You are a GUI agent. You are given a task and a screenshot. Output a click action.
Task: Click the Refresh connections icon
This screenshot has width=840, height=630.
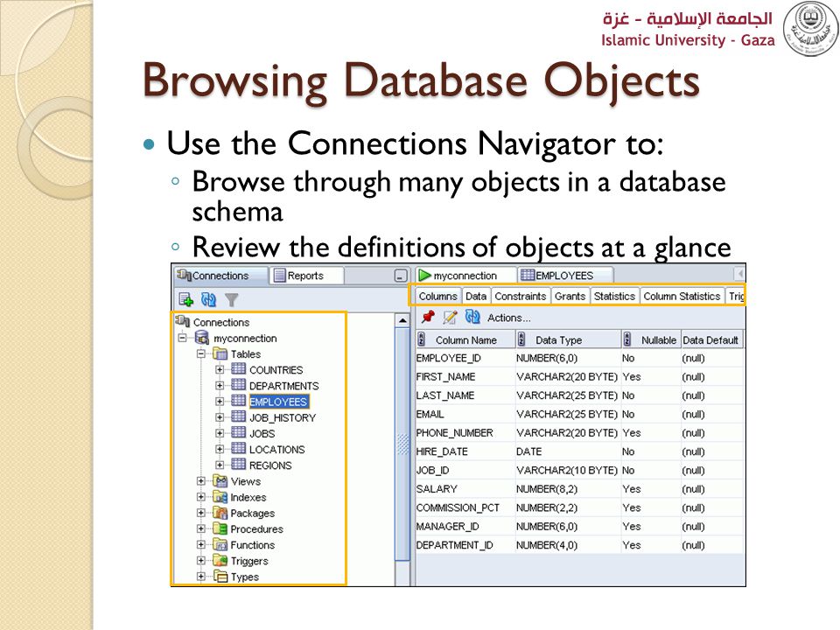(x=208, y=299)
